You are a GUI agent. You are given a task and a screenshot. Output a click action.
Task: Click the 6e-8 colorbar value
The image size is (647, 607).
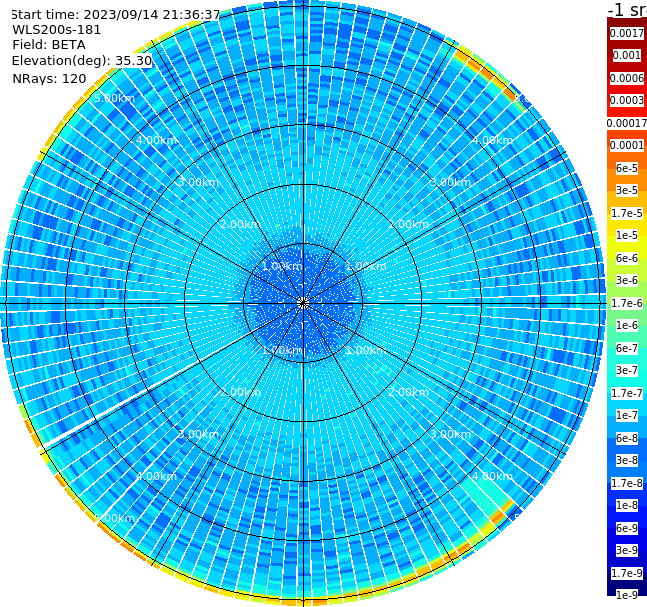[627, 438]
